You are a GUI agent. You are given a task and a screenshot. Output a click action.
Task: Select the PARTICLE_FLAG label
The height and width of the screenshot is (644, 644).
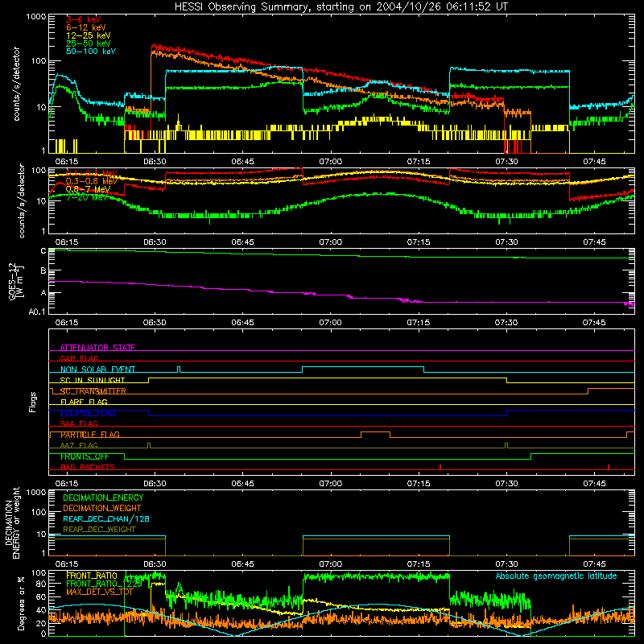coord(90,435)
